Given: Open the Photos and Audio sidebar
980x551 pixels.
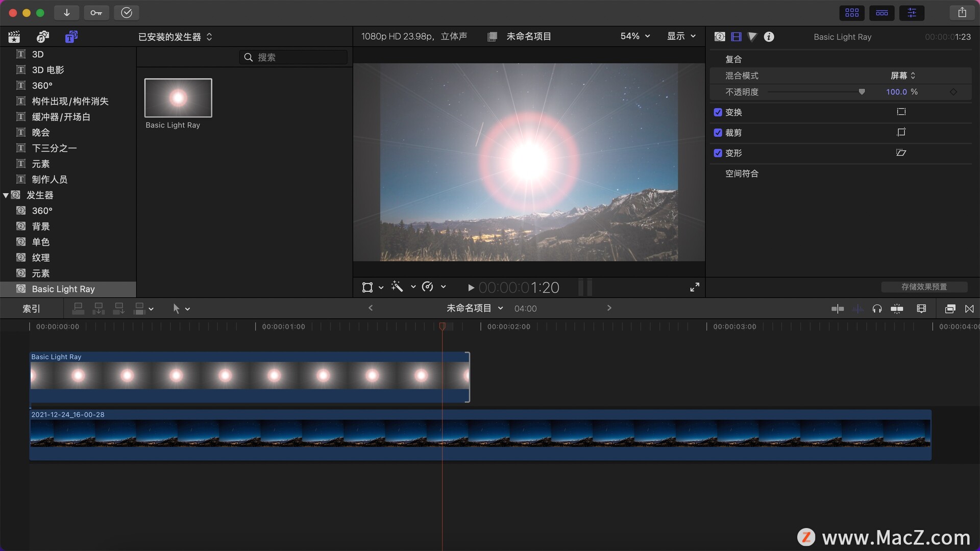Looking at the screenshot, I should 43,37.
